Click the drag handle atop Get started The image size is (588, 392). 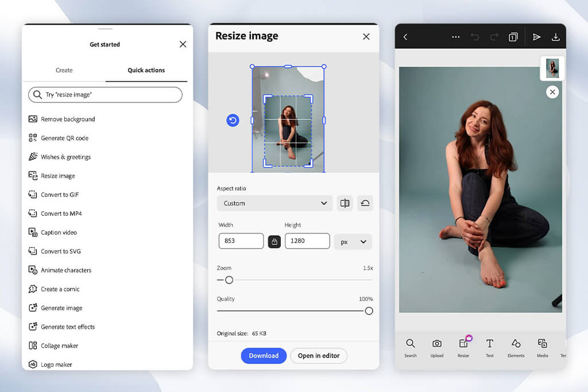click(106, 29)
